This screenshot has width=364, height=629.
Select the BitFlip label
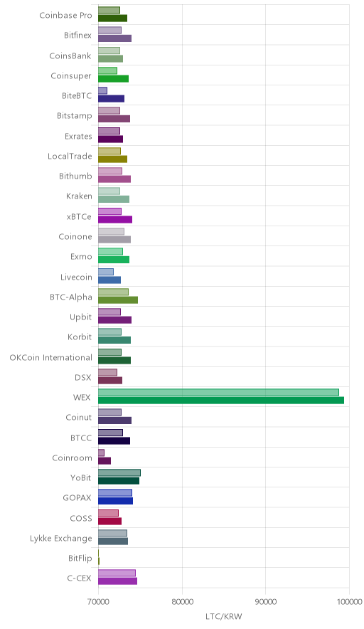[80, 559]
